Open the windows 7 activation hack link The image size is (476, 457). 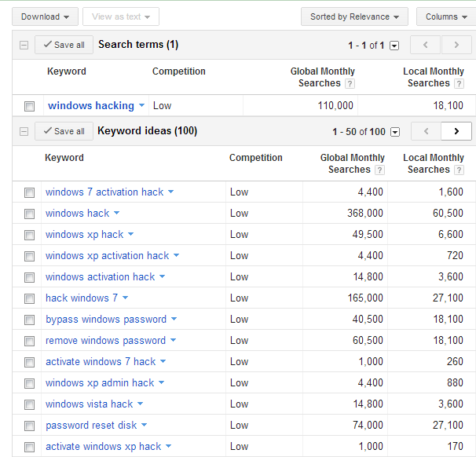pos(104,192)
